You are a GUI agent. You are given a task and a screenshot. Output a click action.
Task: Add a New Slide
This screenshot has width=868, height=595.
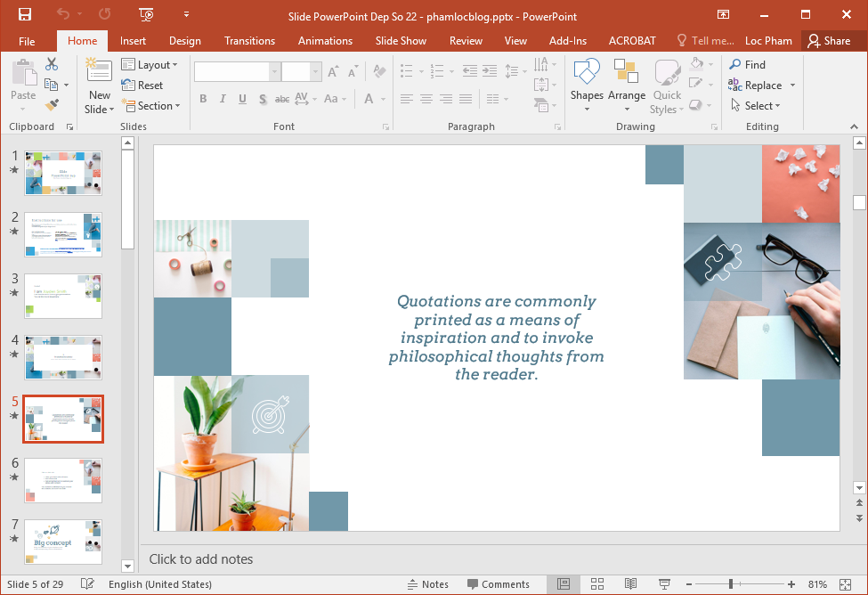tap(99, 86)
